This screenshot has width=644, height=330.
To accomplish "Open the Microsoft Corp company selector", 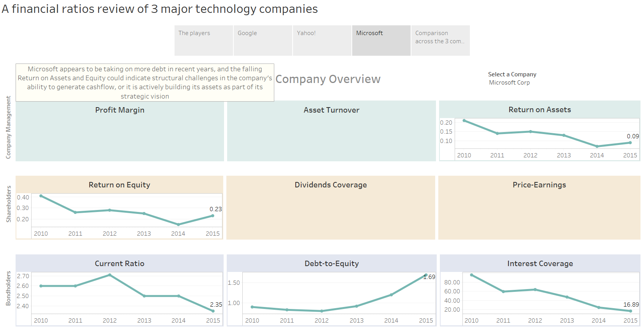I will coord(509,83).
